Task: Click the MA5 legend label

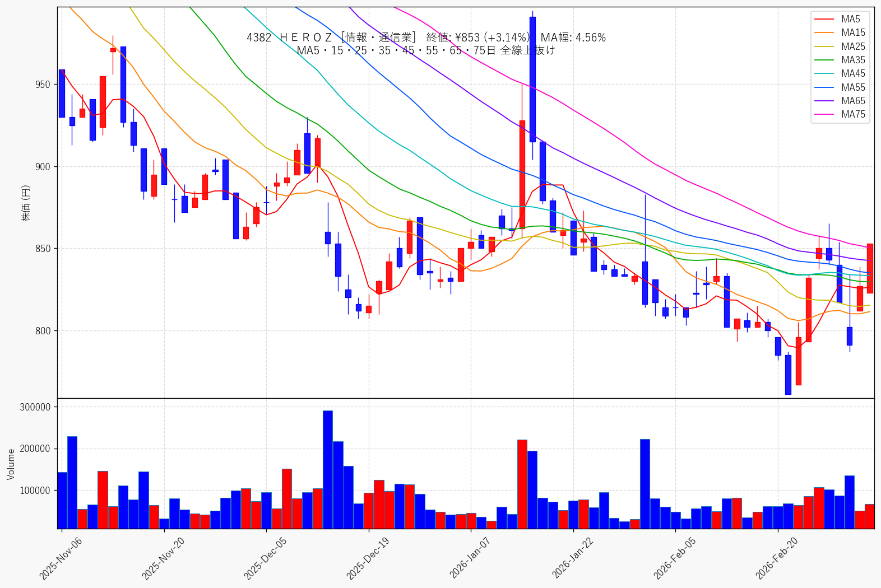Action: [x=850, y=19]
